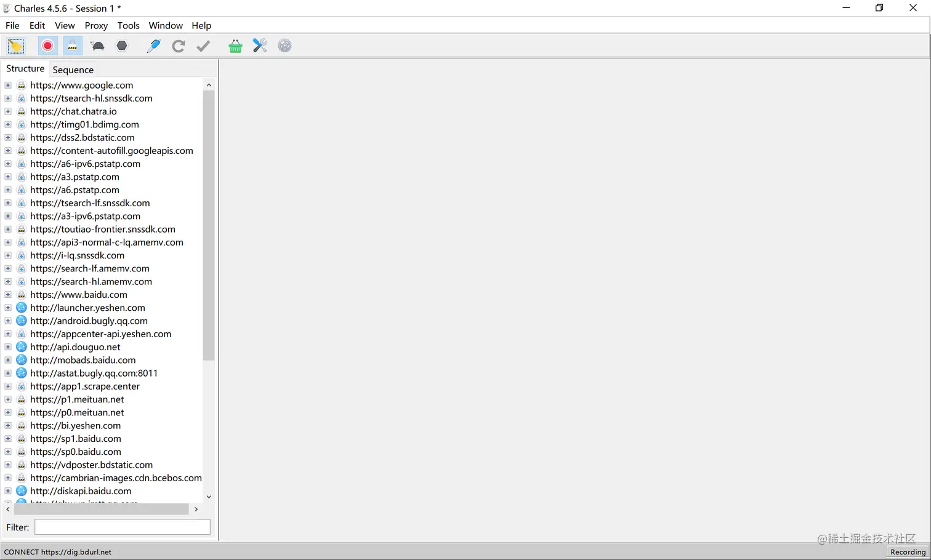Click the lock icon of a6.pstatp.com
The width and height of the screenshot is (931, 560).
click(x=22, y=190)
